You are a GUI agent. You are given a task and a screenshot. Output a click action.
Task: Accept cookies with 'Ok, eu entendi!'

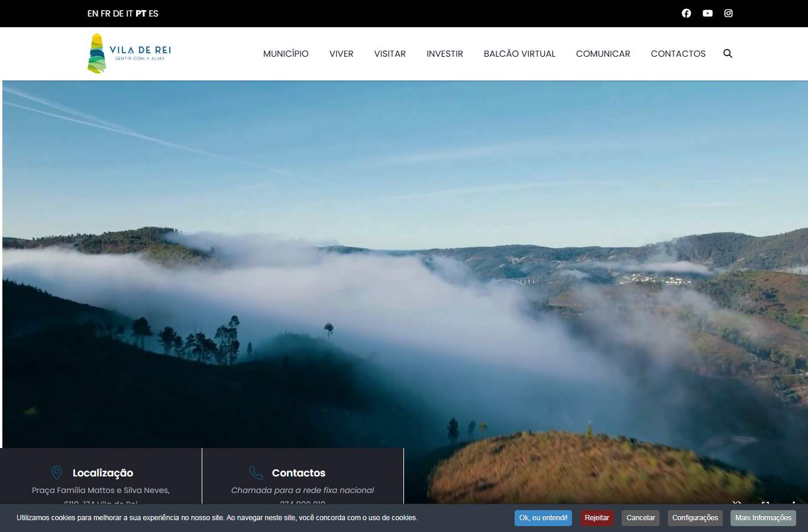[543, 518]
